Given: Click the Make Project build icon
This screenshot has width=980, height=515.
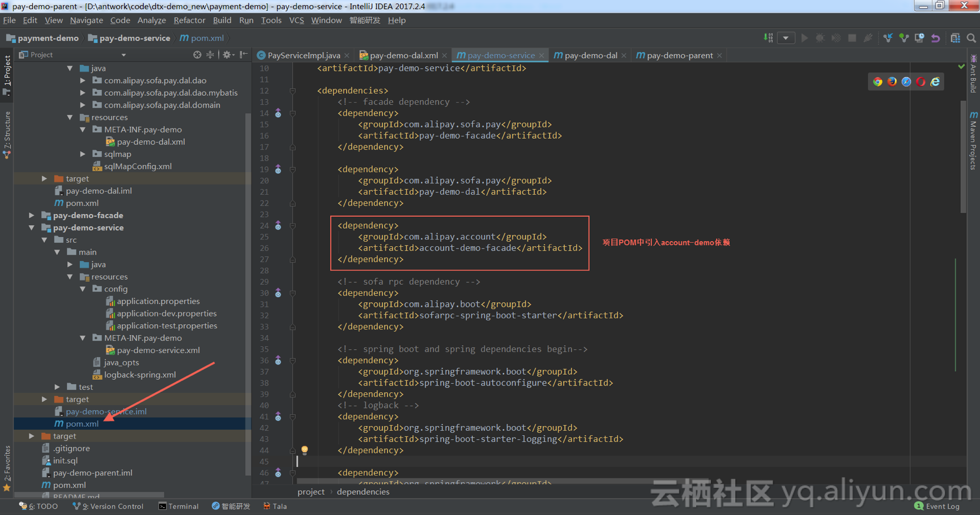Looking at the screenshot, I should tap(769, 38).
